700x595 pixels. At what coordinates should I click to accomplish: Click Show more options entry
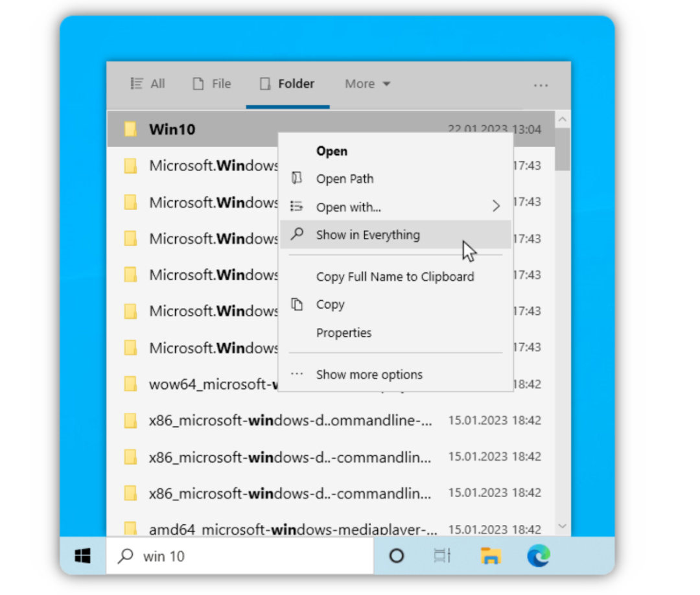[395, 375]
